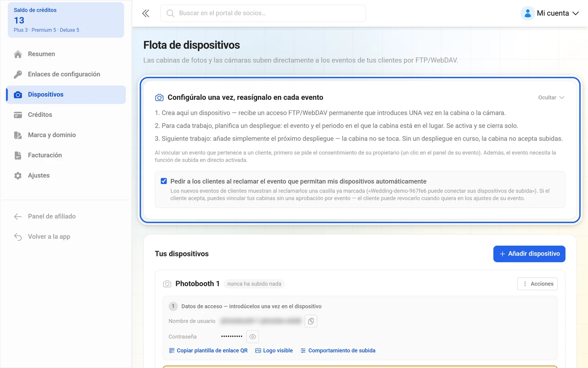Collapse the sidebar with the double-chevron icon
This screenshot has width=588, height=368.
(x=146, y=13)
